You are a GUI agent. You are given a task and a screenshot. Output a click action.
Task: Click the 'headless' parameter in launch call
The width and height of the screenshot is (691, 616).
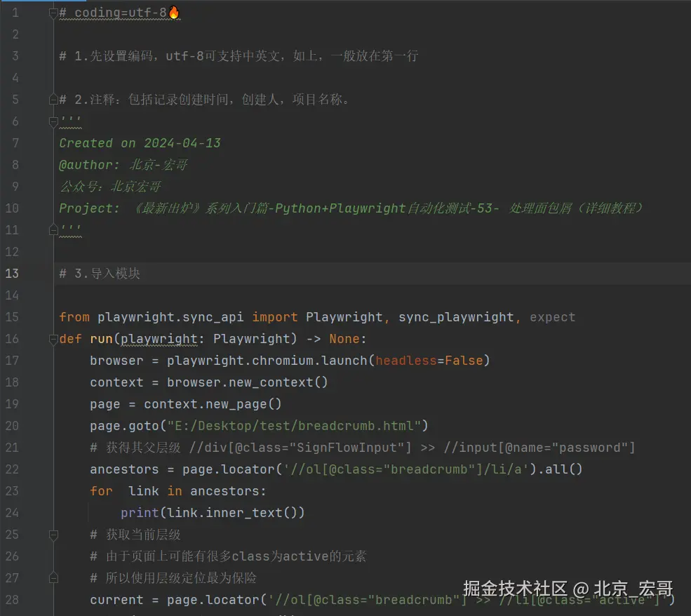(406, 361)
